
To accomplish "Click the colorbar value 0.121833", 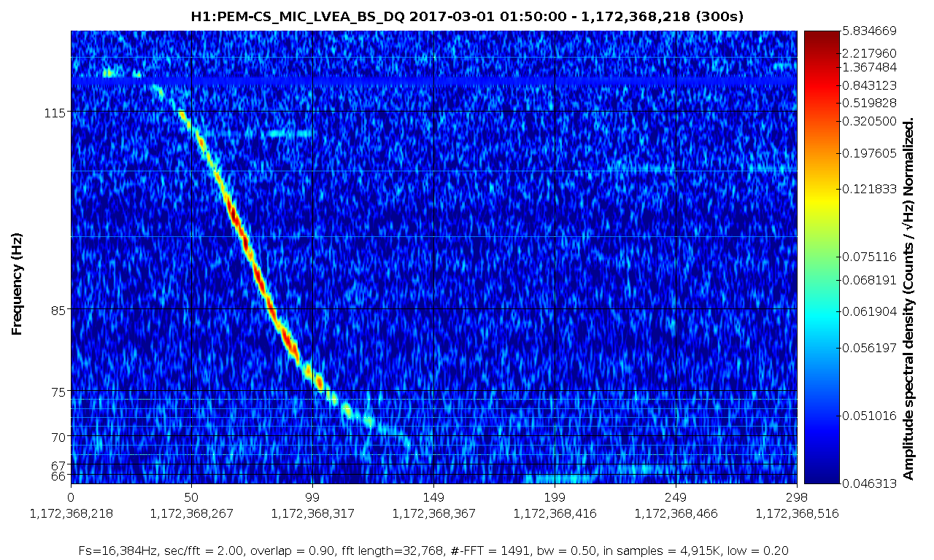I will pos(868,188).
